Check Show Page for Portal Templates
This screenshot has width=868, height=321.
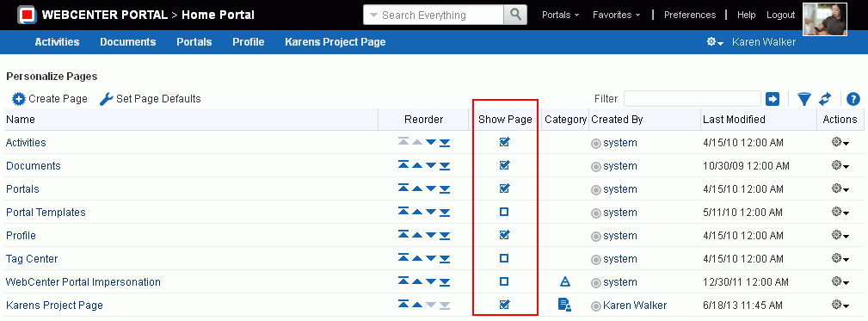504,212
